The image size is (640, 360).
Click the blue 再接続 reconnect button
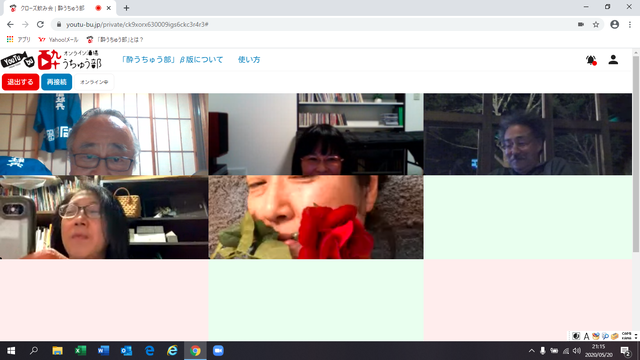tap(56, 82)
